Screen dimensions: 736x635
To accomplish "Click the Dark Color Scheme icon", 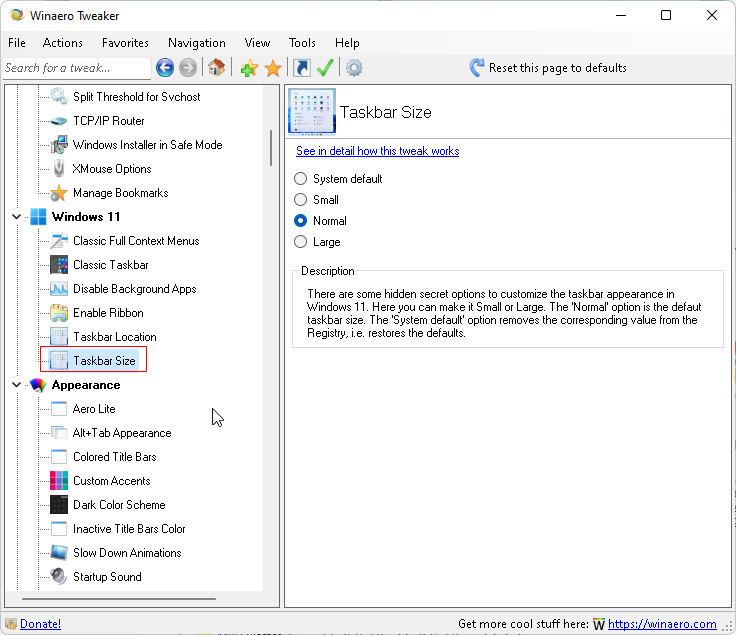I will tap(59, 505).
